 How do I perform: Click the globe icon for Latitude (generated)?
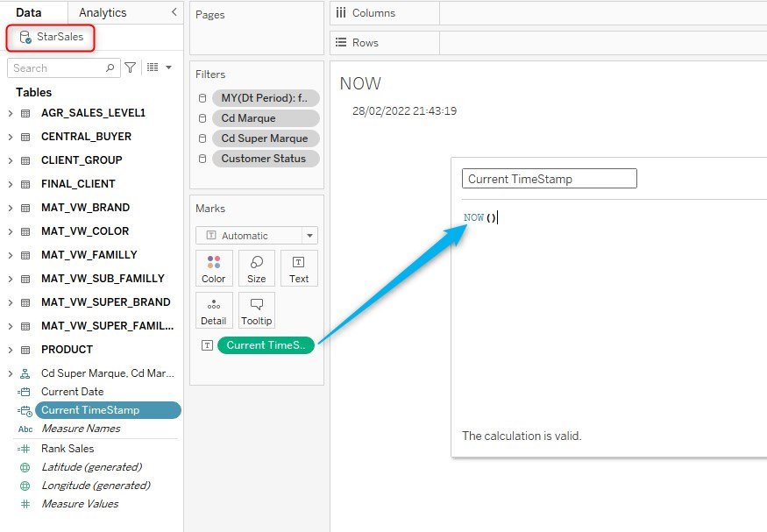pos(25,467)
